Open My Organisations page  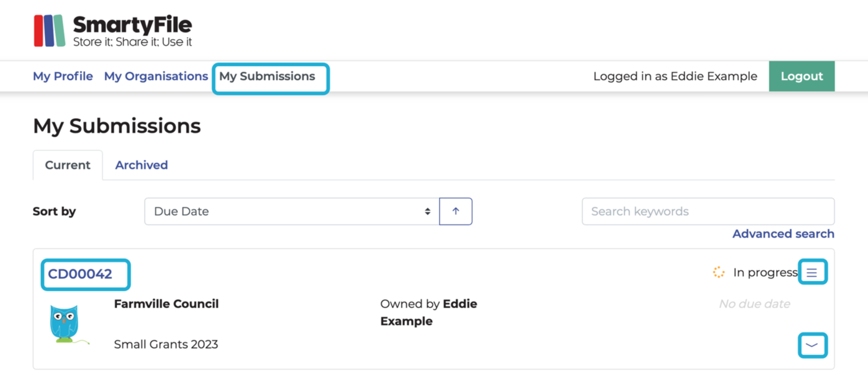156,76
